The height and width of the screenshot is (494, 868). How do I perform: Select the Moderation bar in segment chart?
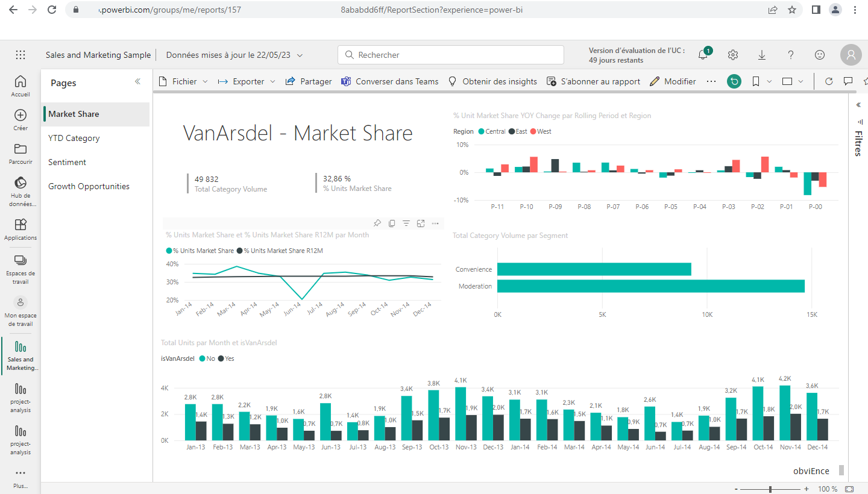[x=651, y=286]
